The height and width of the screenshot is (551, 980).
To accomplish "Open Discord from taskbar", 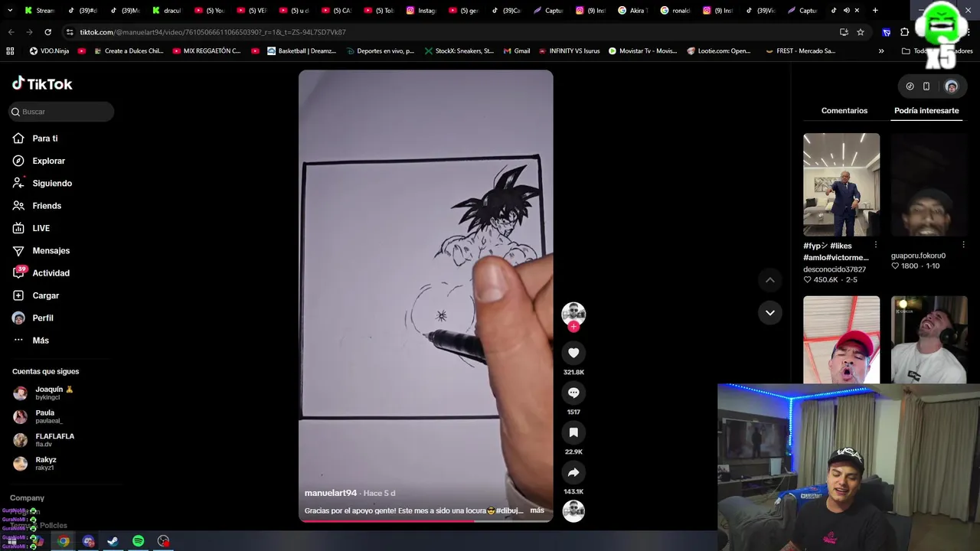I will point(88,541).
